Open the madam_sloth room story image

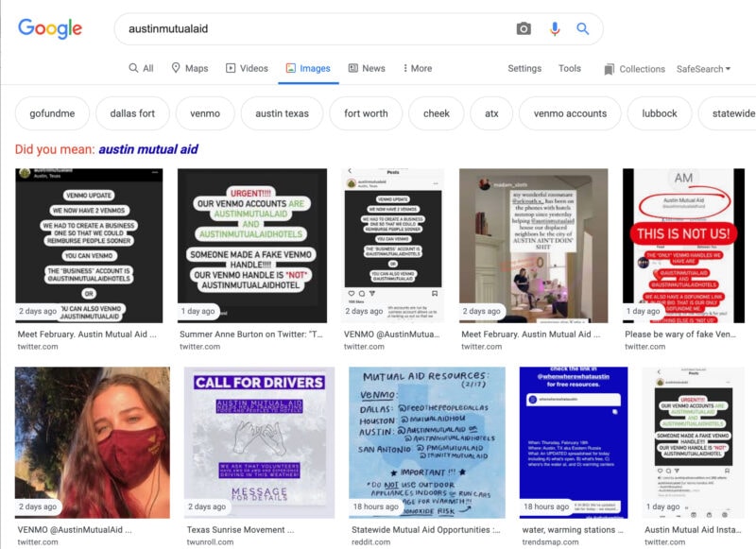[534, 246]
